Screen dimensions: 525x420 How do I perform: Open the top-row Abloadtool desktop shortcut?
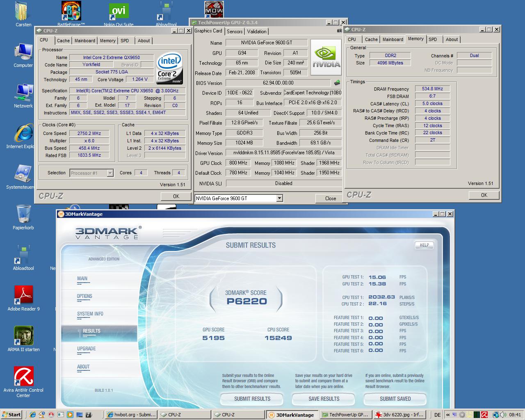click(166, 14)
